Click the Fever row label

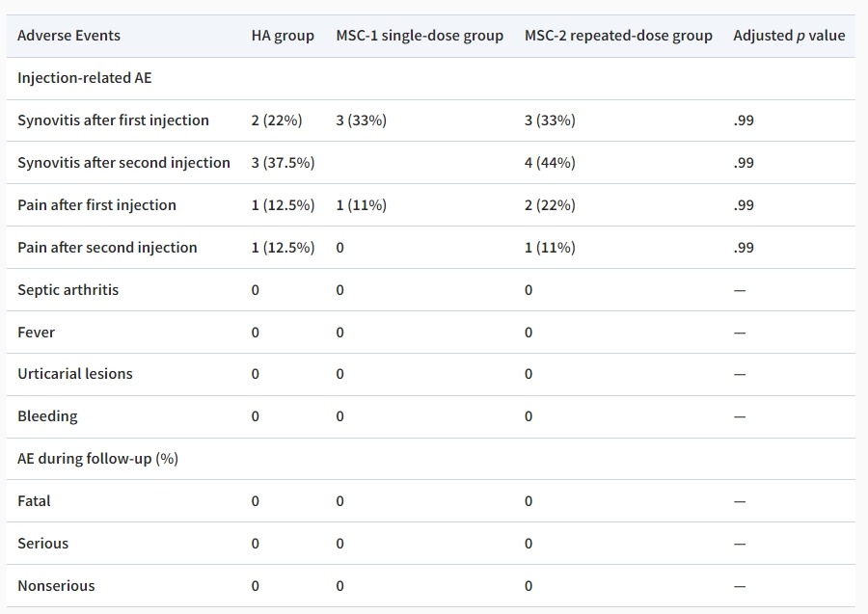tap(36, 333)
